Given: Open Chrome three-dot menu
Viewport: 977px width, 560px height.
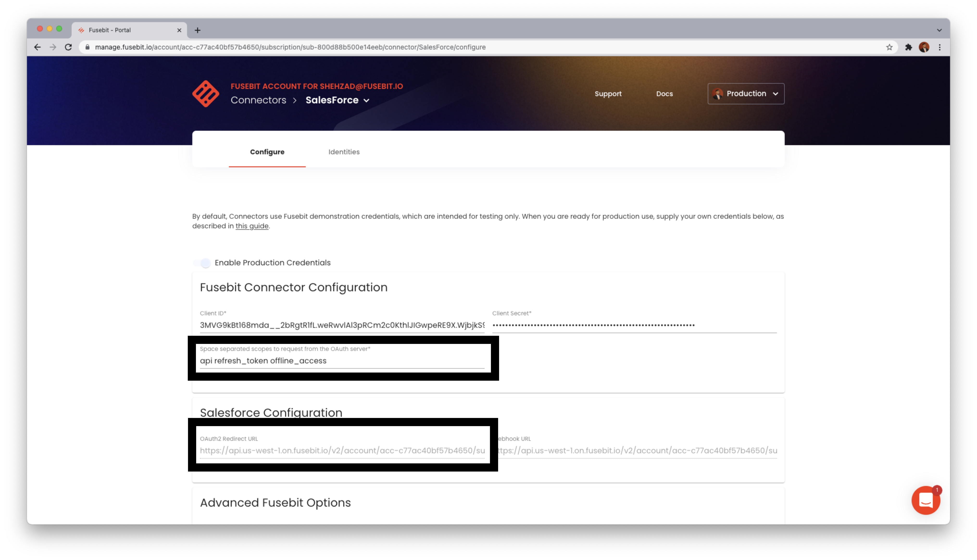Looking at the screenshot, I should 940,47.
